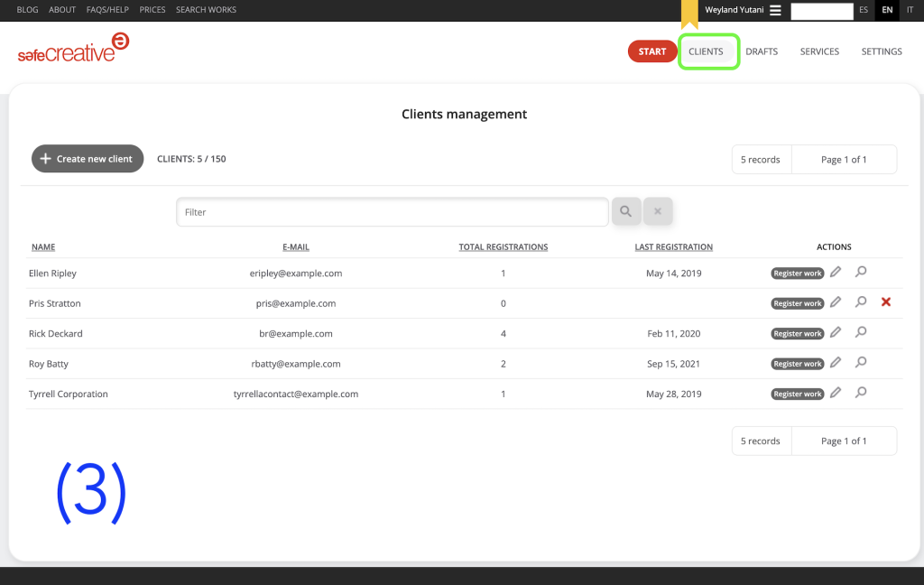Open the DRAFTS tab
The width and height of the screenshot is (924, 585).
point(762,51)
